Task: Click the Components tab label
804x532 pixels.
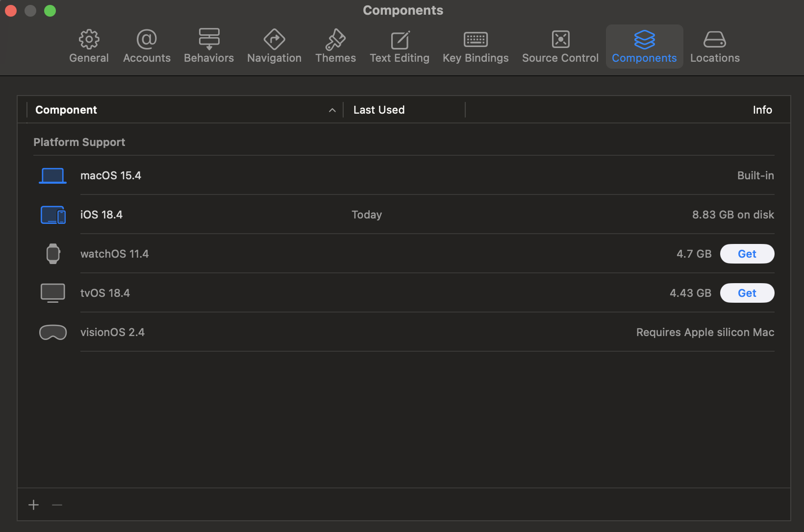Action: click(644, 58)
